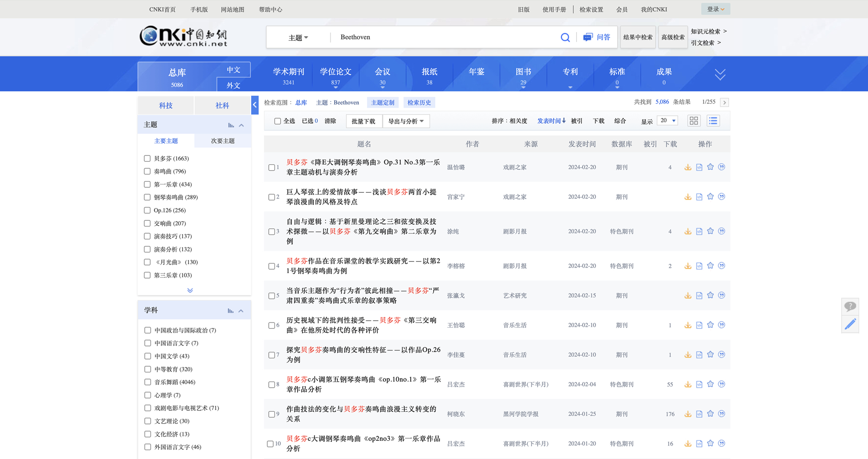Check the 全选 select-all checkbox
The width and height of the screenshot is (868, 459).
point(277,121)
